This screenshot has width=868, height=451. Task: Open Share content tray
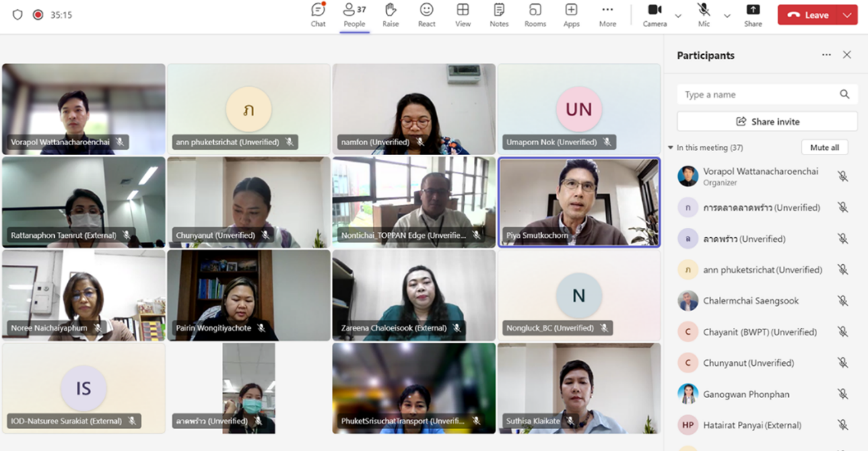coord(753,15)
